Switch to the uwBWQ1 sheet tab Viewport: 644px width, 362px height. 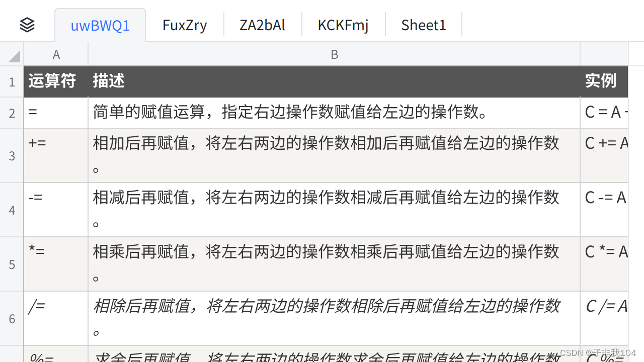(100, 25)
